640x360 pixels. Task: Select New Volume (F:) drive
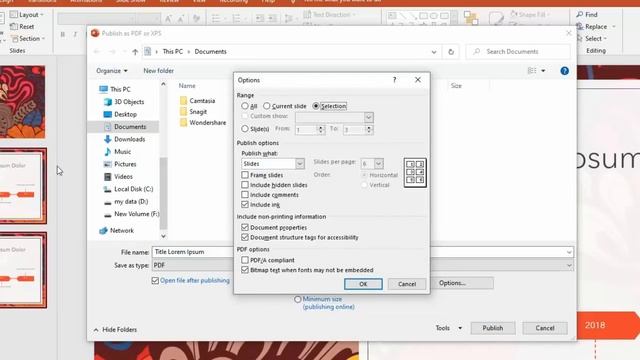point(131,214)
